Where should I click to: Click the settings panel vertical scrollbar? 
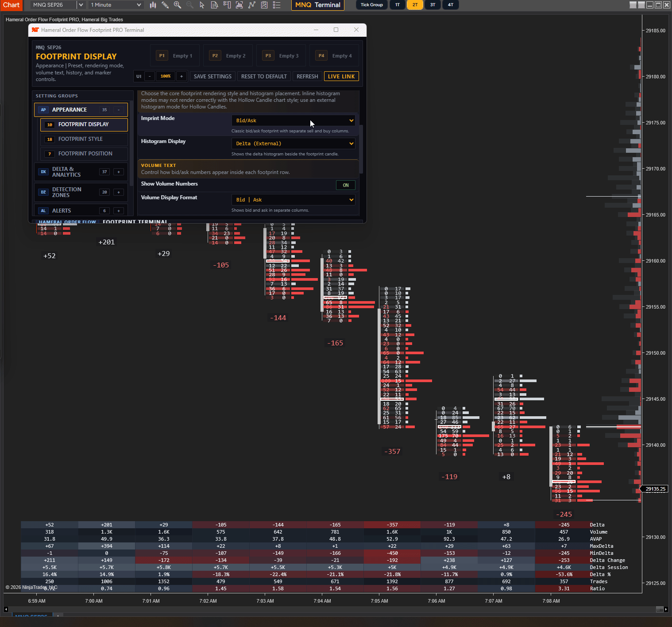[361, 149]
